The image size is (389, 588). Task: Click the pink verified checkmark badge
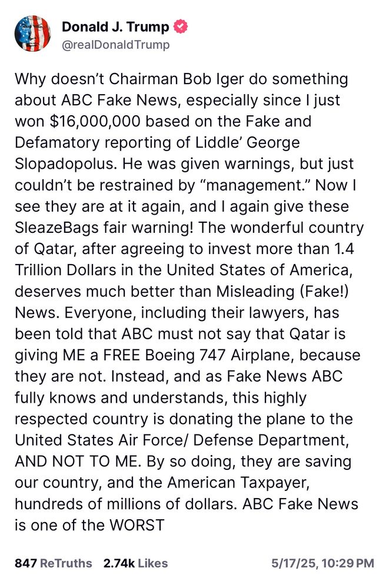(x=181, y=26)
